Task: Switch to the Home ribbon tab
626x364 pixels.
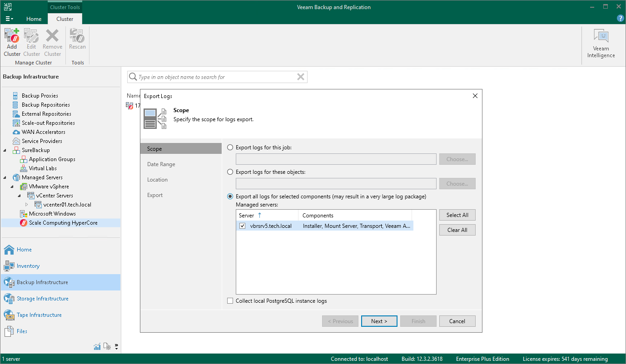Action: pyautogui.click(x=34, y=19)
